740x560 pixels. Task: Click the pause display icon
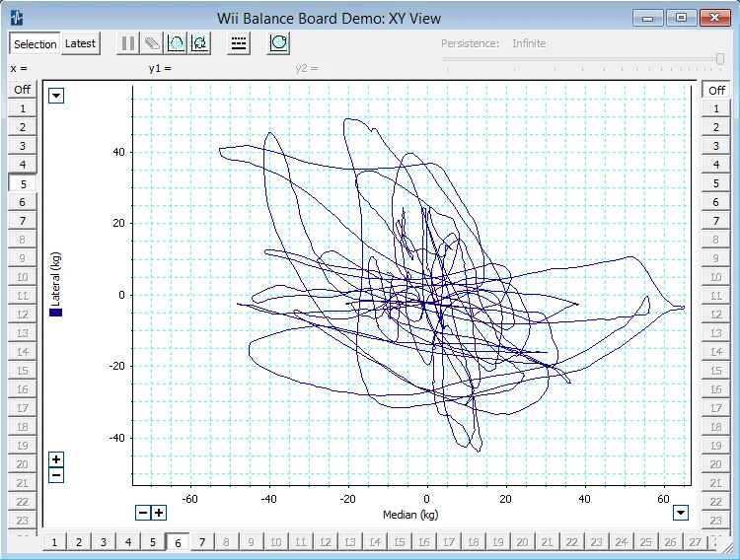click(x=128, y=43)
